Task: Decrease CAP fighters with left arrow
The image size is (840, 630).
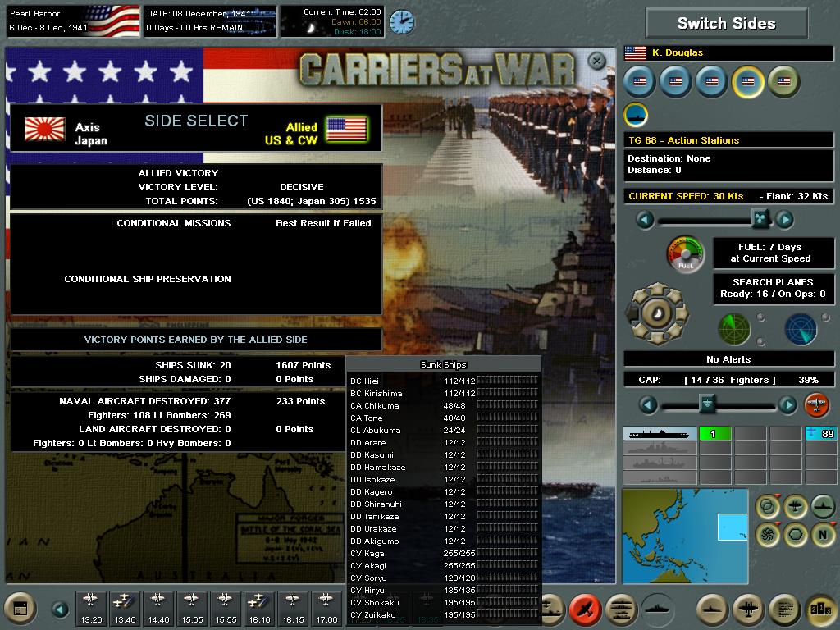Action: tap(648, 404)
